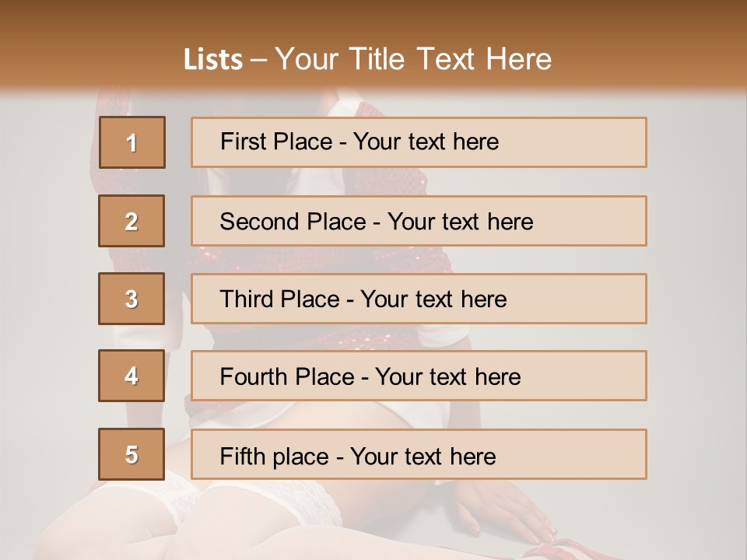
Task: Click "Your text here" in First Place row
Action: click(426, 142)
